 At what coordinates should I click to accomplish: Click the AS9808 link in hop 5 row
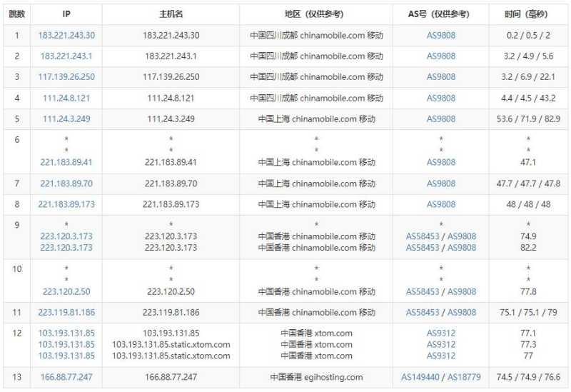[x=440, y=119]
